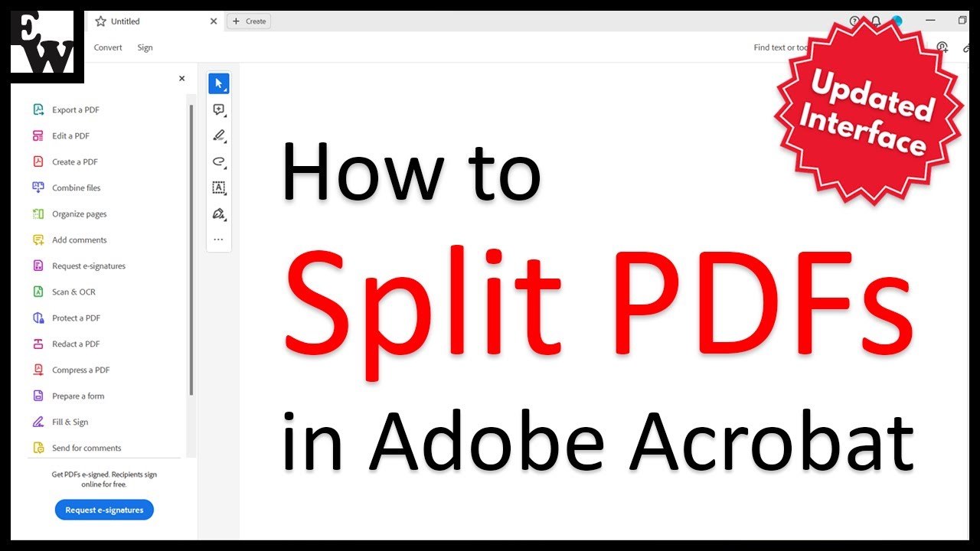This screenshot has width=980, height=551.
Task: Click the Organize pages icon
Action: pyautogui.click(x=38, y=214)
